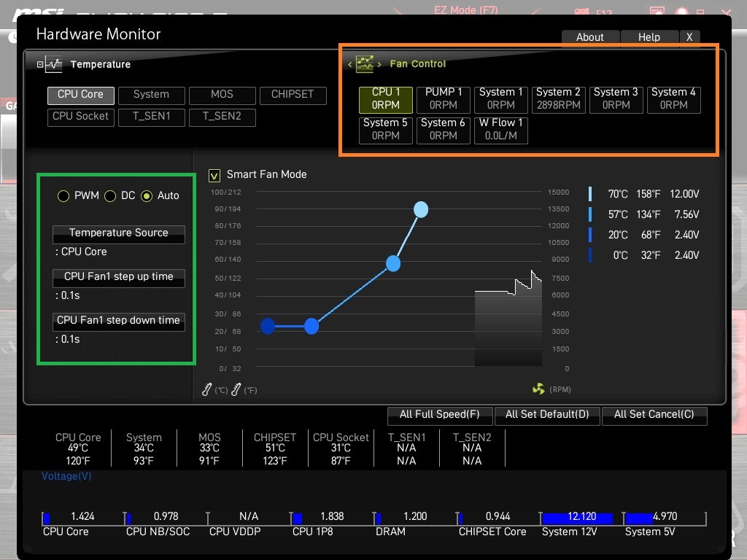Toggle the small box beside Temperature
The image size is (747, 560).
[x=40, y=64]
